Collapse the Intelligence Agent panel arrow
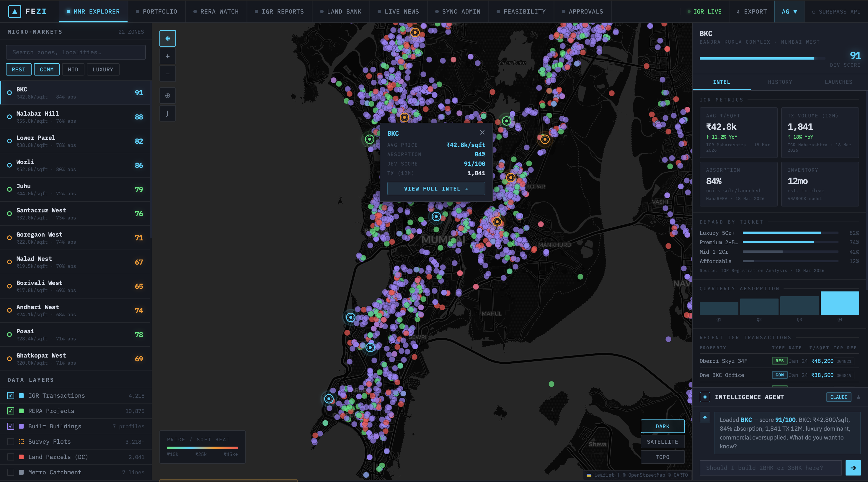The height and width of the screenshot is (482, 868). [858, 397]
